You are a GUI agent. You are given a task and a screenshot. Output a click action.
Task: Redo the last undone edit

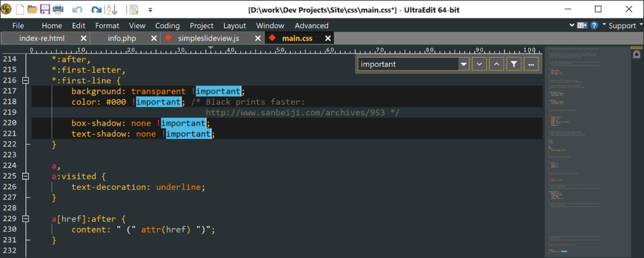click(x=96, y=9)
